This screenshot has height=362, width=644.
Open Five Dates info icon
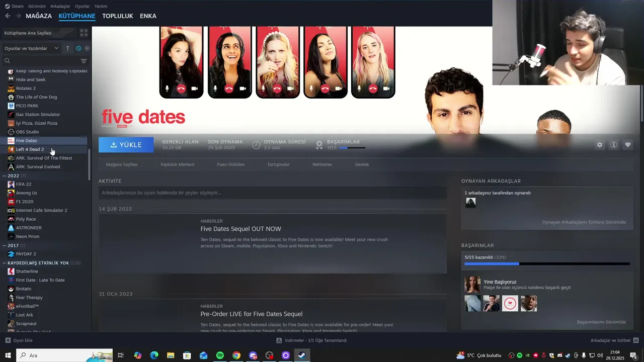614,145
